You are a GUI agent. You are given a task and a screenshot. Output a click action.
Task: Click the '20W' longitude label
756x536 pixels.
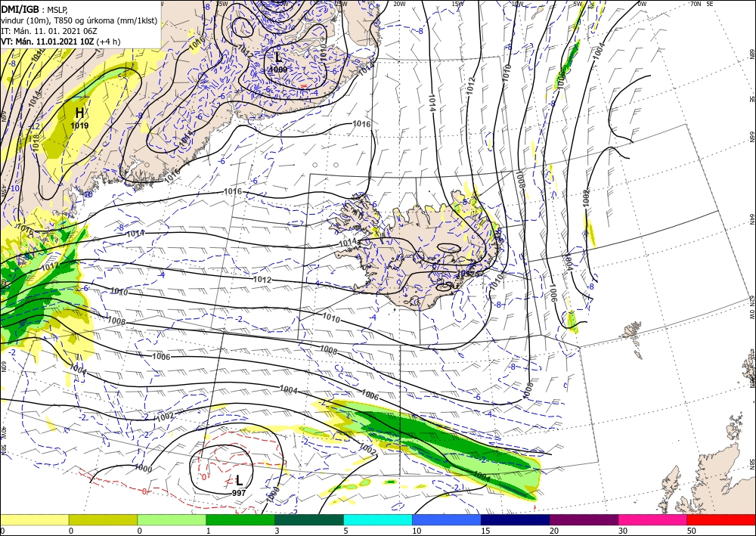pyautogui.click(x=398, y=4)
